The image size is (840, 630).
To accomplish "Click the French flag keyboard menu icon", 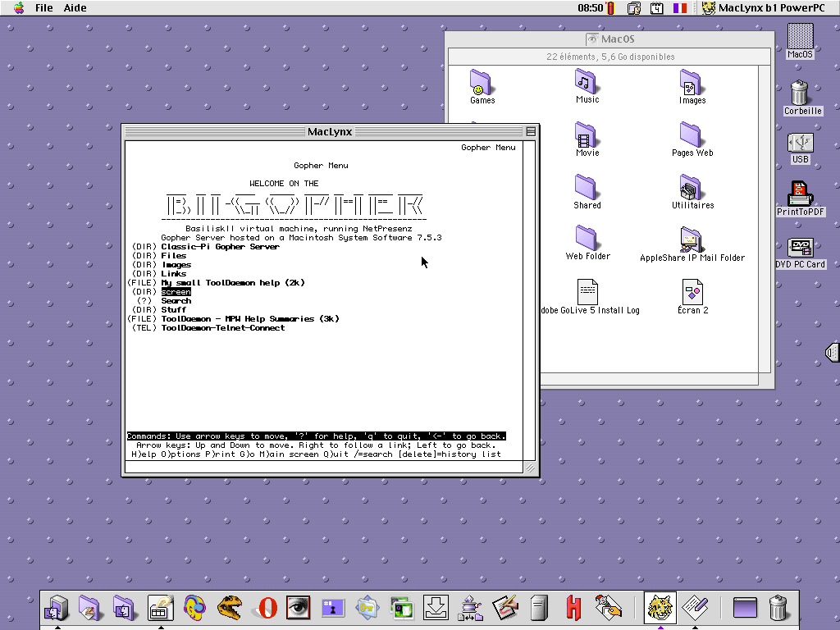I will coord(680,7).
